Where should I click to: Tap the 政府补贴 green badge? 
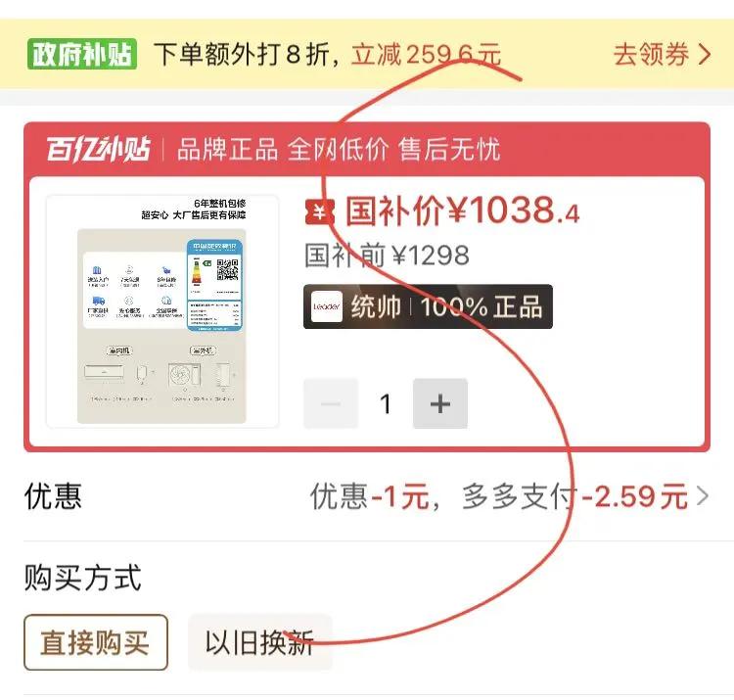pyautogui.click(x=82, y=54)
